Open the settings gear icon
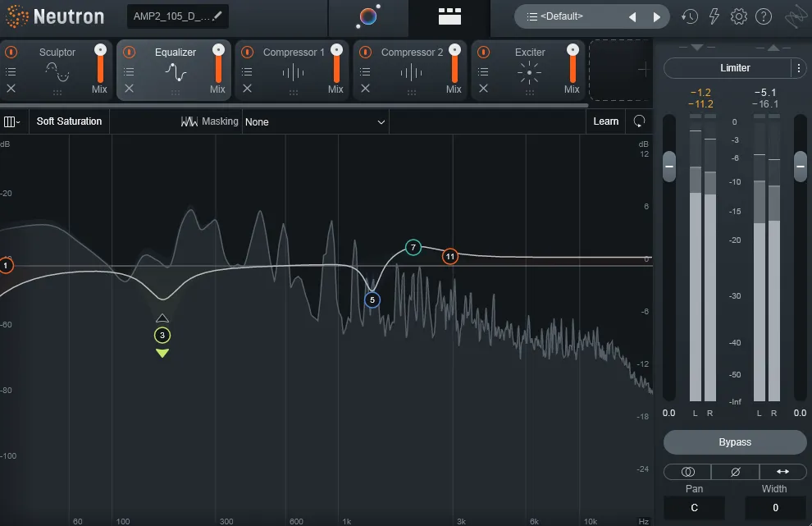This screenshot has width=812, height=526. pyautogui.click(x=737, y=16)
